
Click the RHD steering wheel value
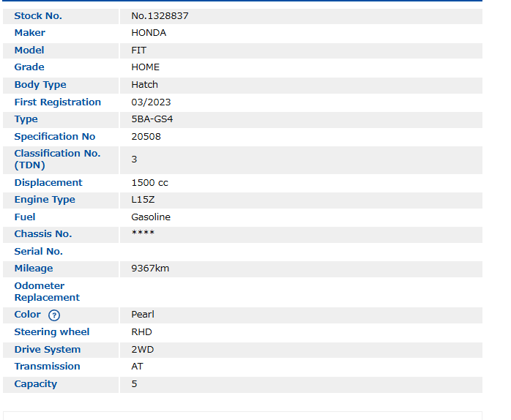coord(142,332)
